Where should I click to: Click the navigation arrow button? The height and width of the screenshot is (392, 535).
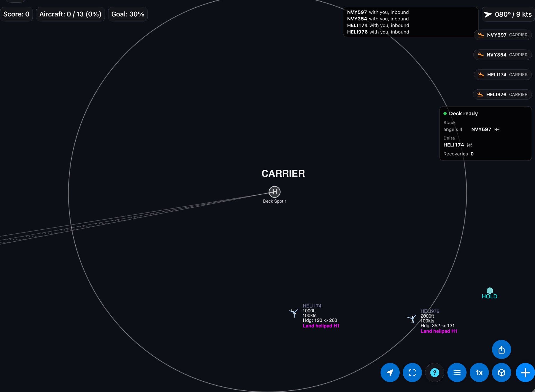click(390, 372)
